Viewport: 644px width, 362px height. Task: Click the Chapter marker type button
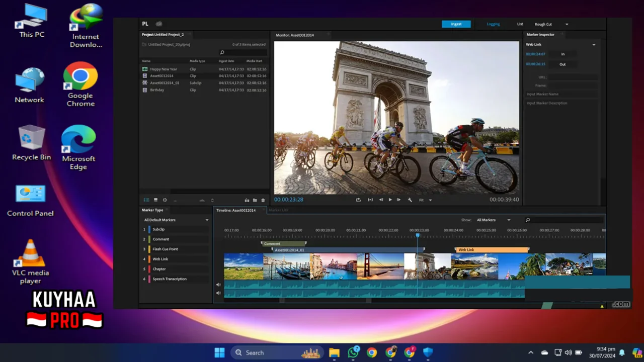(178, 269)
